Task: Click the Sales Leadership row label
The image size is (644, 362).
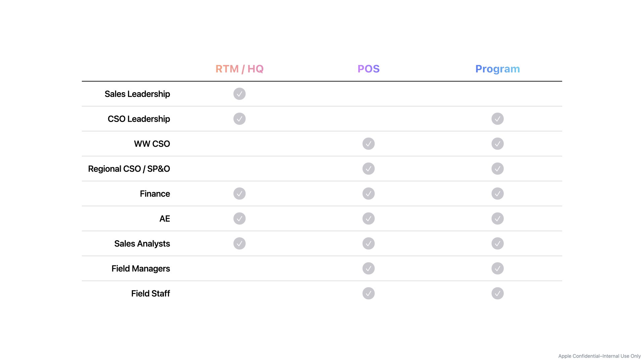Action: click(137, 94)
